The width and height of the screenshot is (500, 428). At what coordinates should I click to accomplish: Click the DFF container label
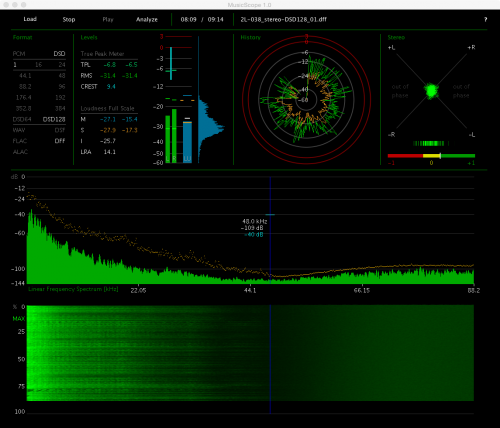(60, 141)
